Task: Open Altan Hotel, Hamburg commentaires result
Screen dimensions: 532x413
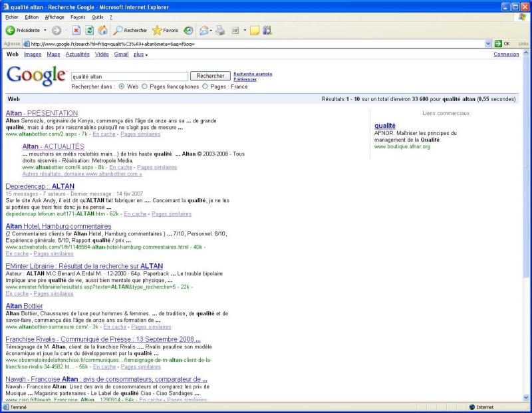Action: (59, 226)
